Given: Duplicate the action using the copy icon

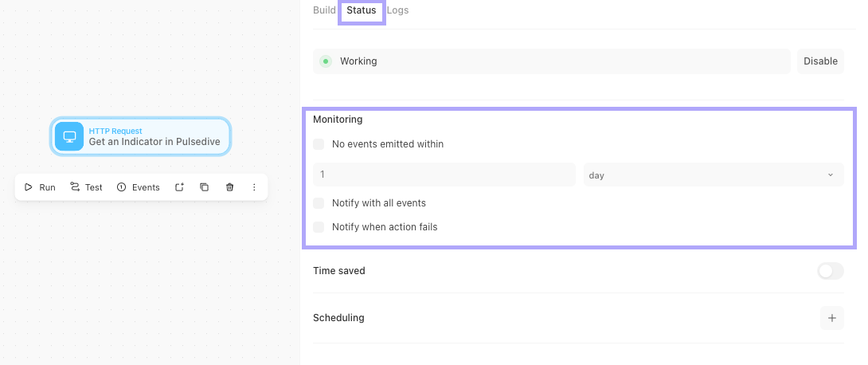Looking at the screenshot, I should coord(205,187).
